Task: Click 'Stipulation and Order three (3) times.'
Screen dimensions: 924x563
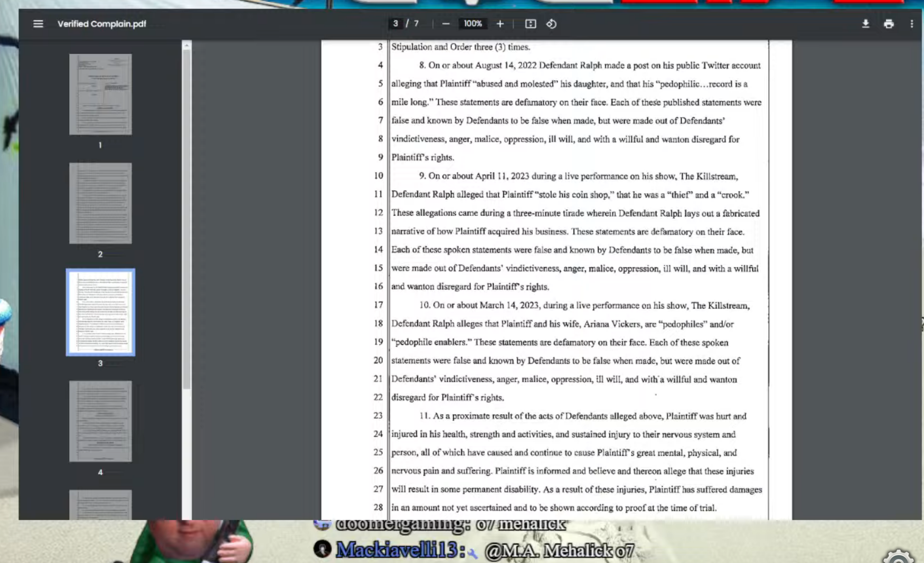Action: [461, 47]
